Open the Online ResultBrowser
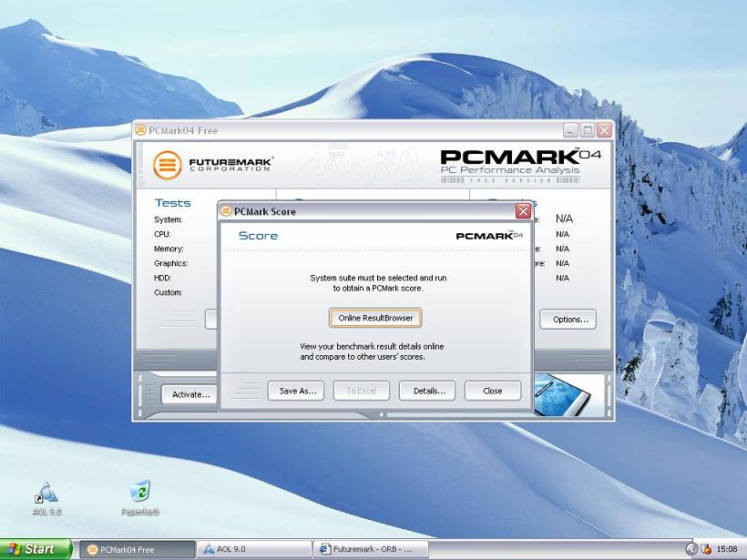Screen dimensions: 747x560 375,318
